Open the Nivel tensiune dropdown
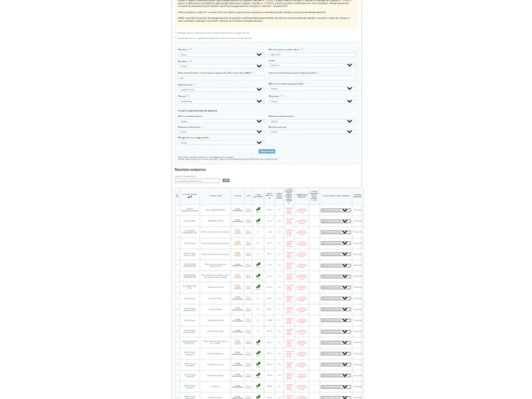 (221, 89)
